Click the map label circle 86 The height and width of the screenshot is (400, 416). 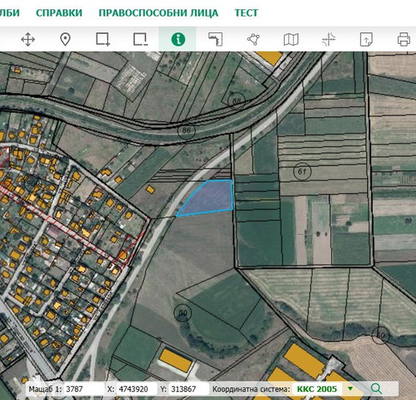[x=186, y=130]
